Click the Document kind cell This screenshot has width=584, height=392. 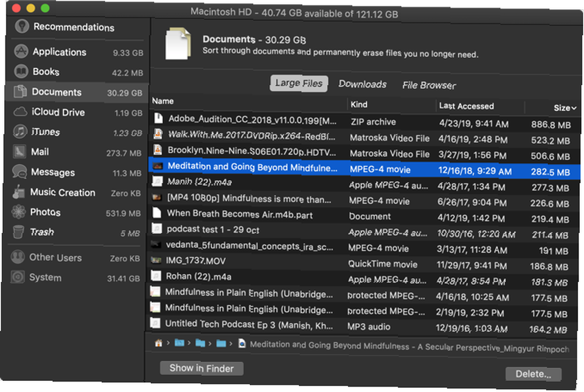[370, 216]
